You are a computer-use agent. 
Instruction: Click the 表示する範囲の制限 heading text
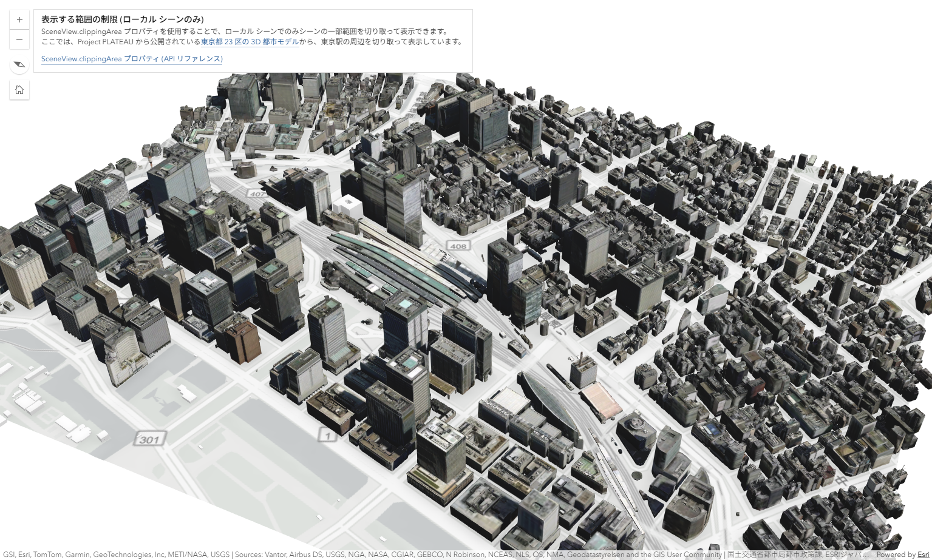click(123, 19)
